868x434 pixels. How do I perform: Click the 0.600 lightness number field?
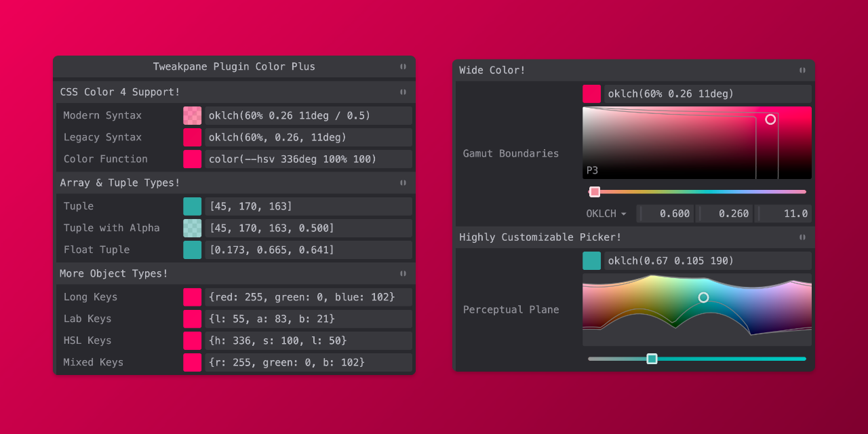[x=665, y=214]
